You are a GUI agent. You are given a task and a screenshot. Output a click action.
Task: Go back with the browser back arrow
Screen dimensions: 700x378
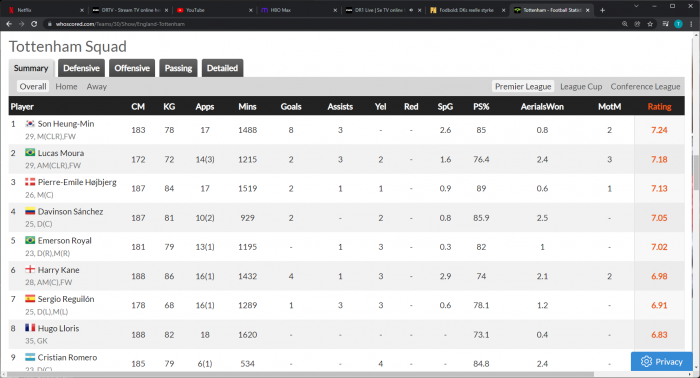pos(9,24)
